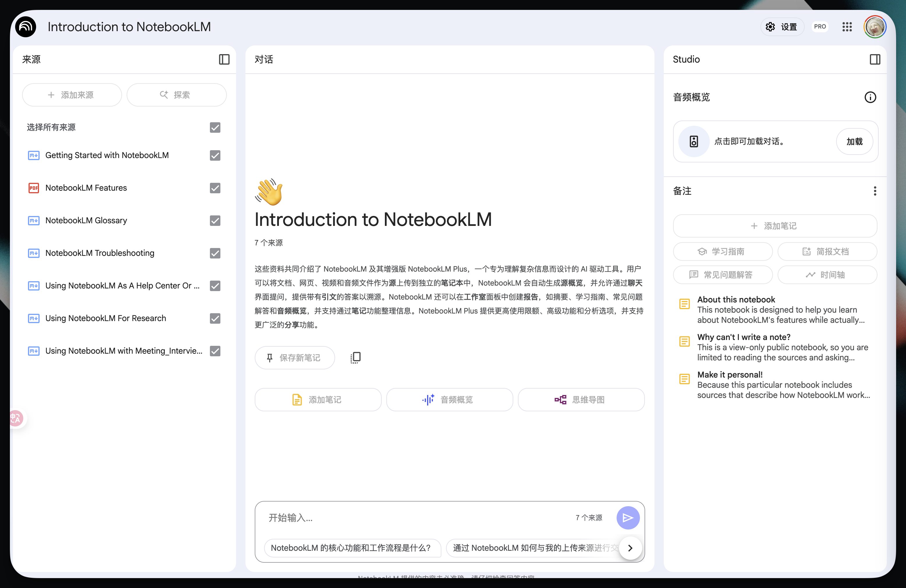Click the About this notebook note icon
This screenshot has height=588, width=906.
point(684,304)
